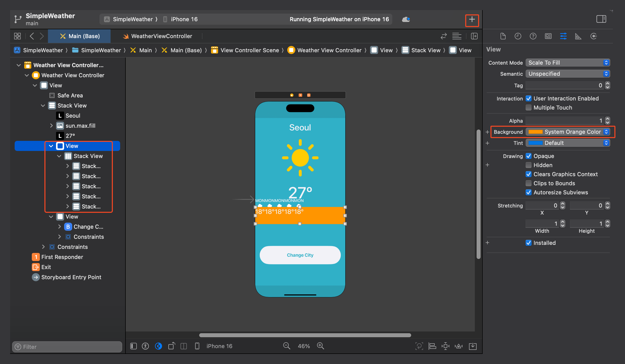Click the Embed In icon

pyautogui.click(x=473, y=346)
